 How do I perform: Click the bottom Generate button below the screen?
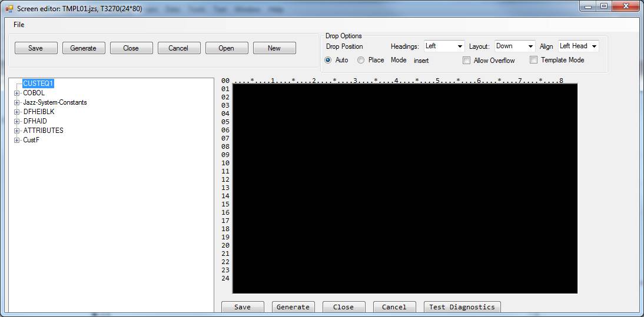click(x=293, y=307)
